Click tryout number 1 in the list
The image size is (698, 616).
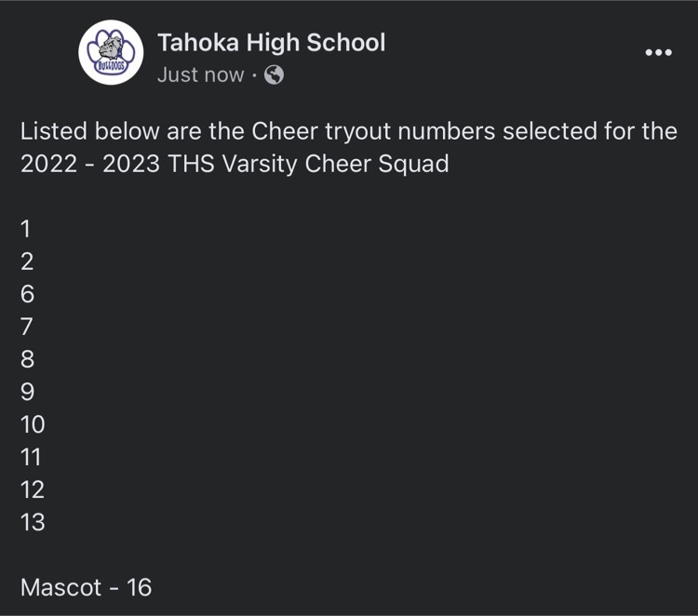coord(26,229)
